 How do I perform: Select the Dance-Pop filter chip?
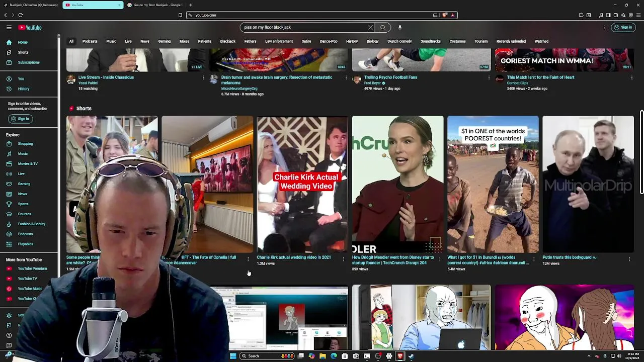pyautogui.click(x=329, y=41)
